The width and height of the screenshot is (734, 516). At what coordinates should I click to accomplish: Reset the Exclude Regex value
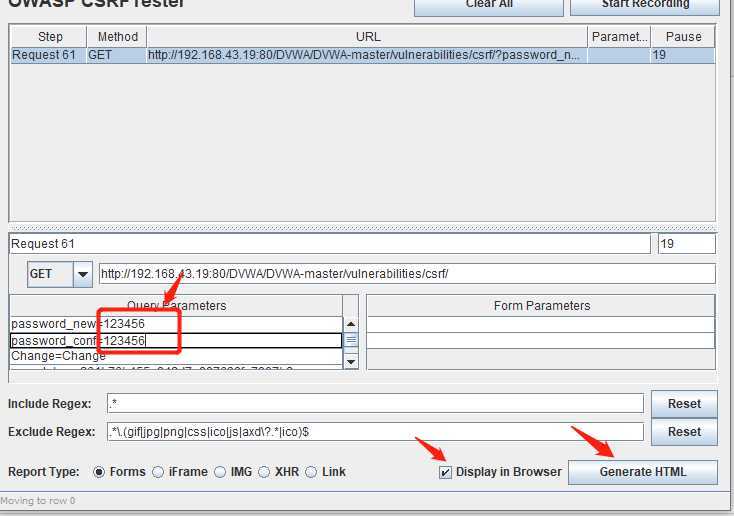coord(684,432)
